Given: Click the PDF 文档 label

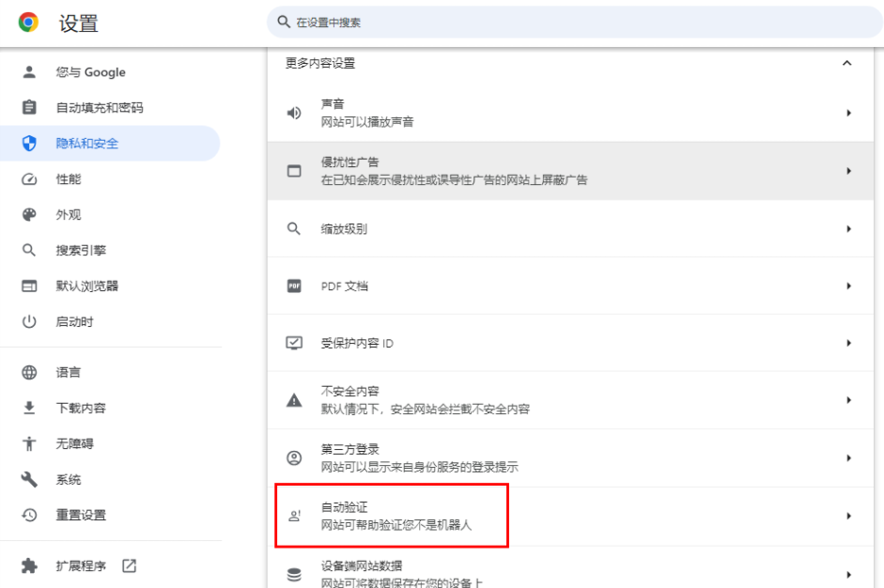Looking at the screenshot, I should [x=345, y=286].
